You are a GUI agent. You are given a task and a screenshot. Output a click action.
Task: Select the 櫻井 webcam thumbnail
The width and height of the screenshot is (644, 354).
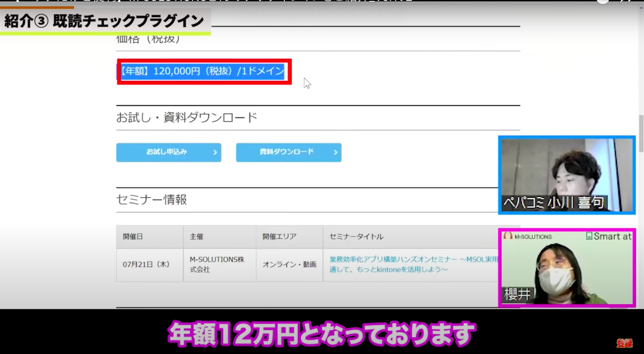[x=567, y=268]
